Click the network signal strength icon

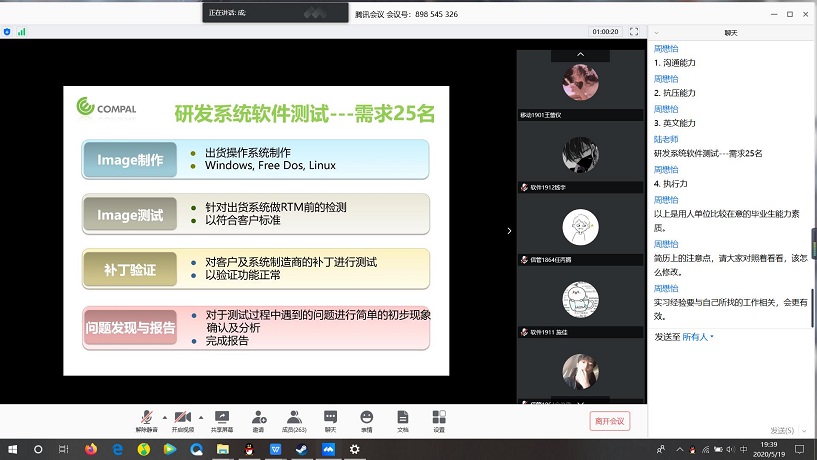[x=21, y=32]
